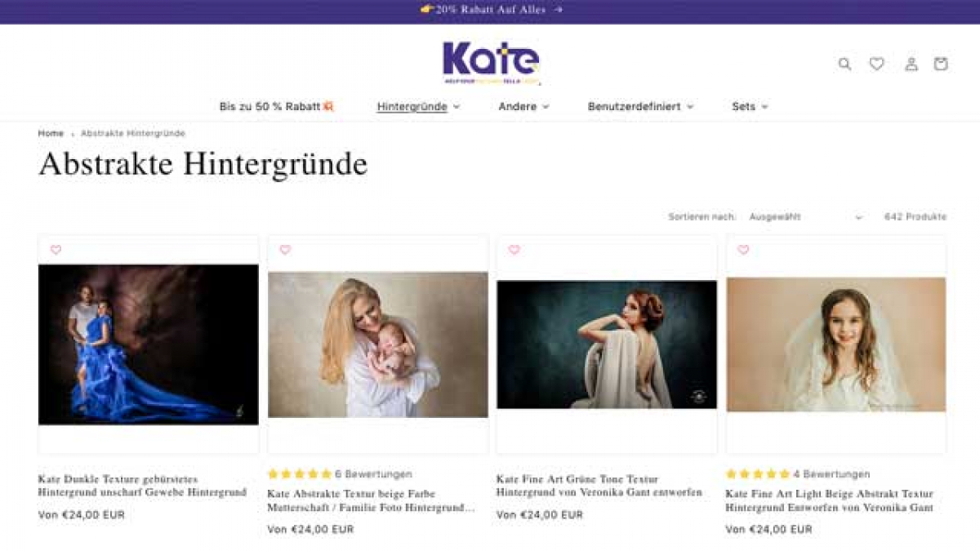Expand the Andere menu
This screenshot has width=980, height=551.
523,106
